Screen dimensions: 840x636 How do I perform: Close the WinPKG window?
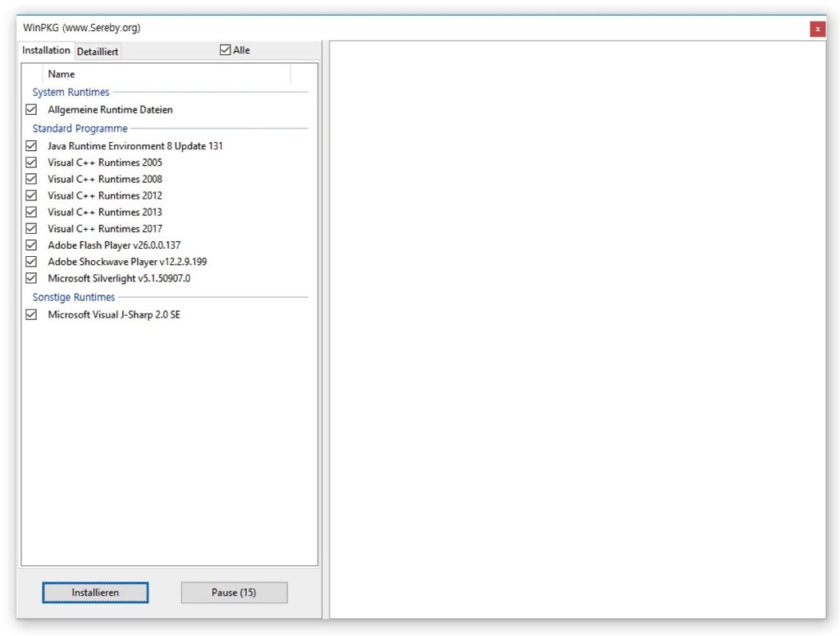[x=818, y=29]
